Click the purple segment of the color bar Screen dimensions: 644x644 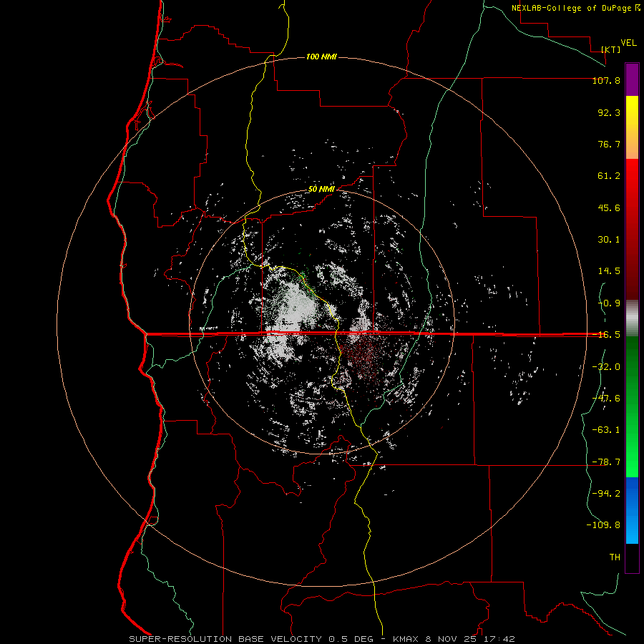pyautogui.click(x=632, y=79)
